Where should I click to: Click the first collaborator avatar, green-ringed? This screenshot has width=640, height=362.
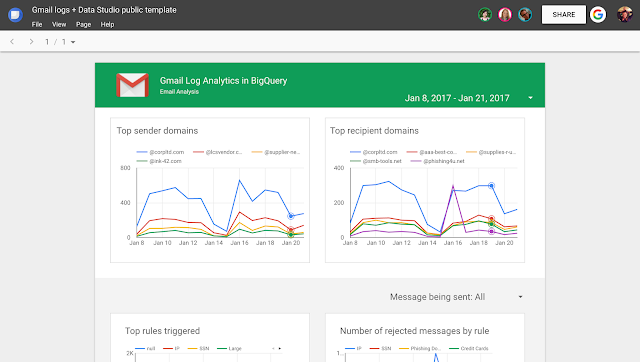point(485,15)
